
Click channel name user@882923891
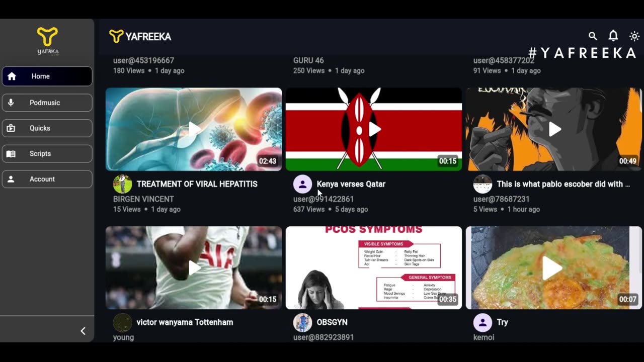tap(324, 337)
